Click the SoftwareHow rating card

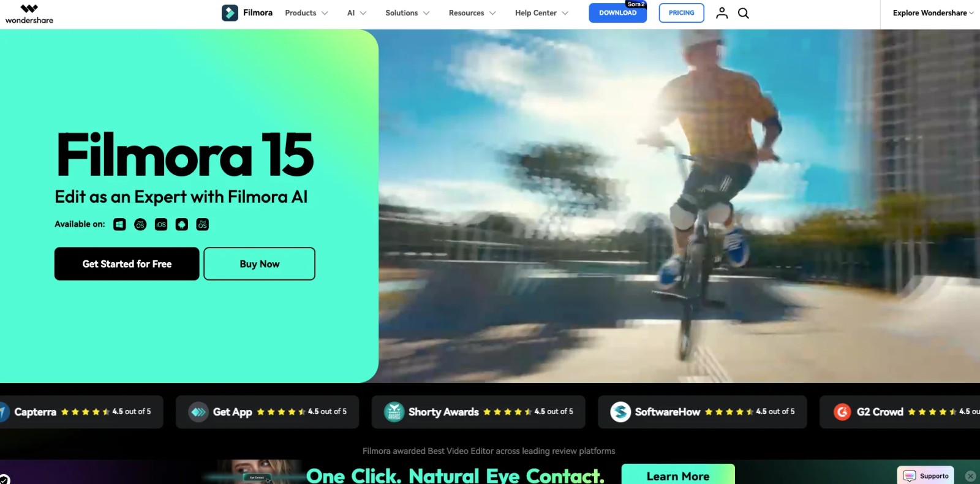(703, 412)
